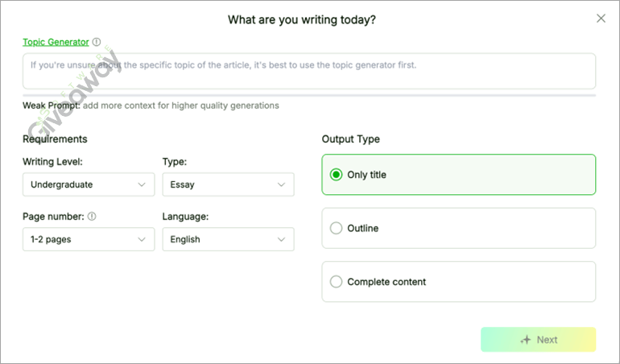This screenshot has height=364, width=620.
Task: Open the Type dropdown showing Essay
Action: (x=228, y=184)
